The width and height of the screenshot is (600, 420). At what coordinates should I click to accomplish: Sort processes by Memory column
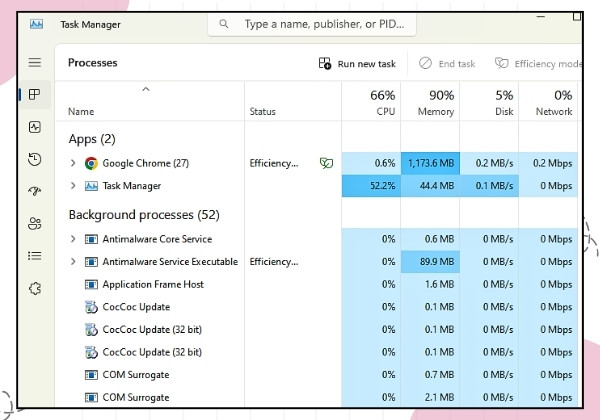pos(430,103)
